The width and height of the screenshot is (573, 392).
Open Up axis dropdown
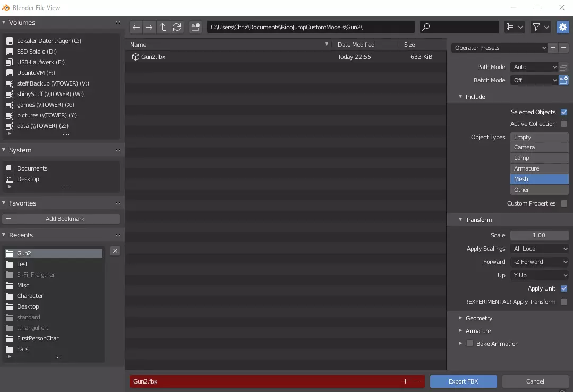[x=540, y=275]
